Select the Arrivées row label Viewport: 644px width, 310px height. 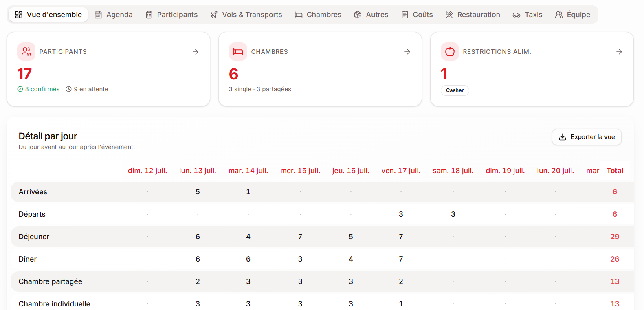point(33,192)
